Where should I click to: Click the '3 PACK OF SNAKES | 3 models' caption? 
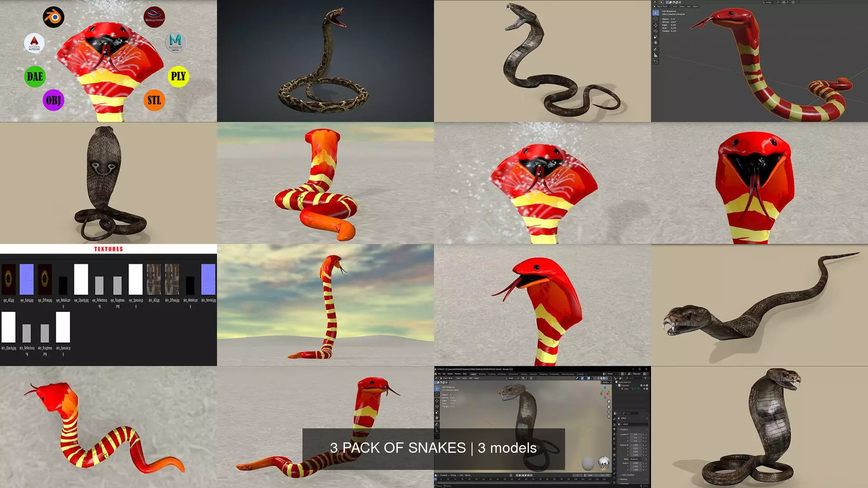434,448
